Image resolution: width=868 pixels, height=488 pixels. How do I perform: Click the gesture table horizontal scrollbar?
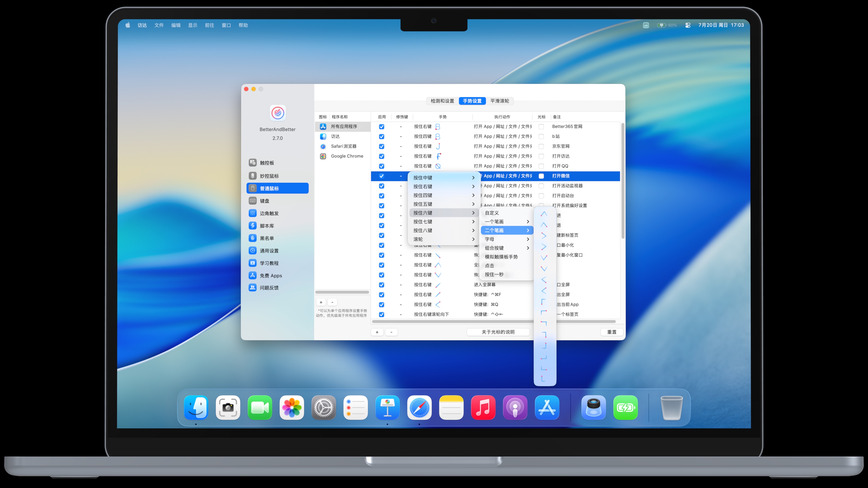(x=452, y=322)
